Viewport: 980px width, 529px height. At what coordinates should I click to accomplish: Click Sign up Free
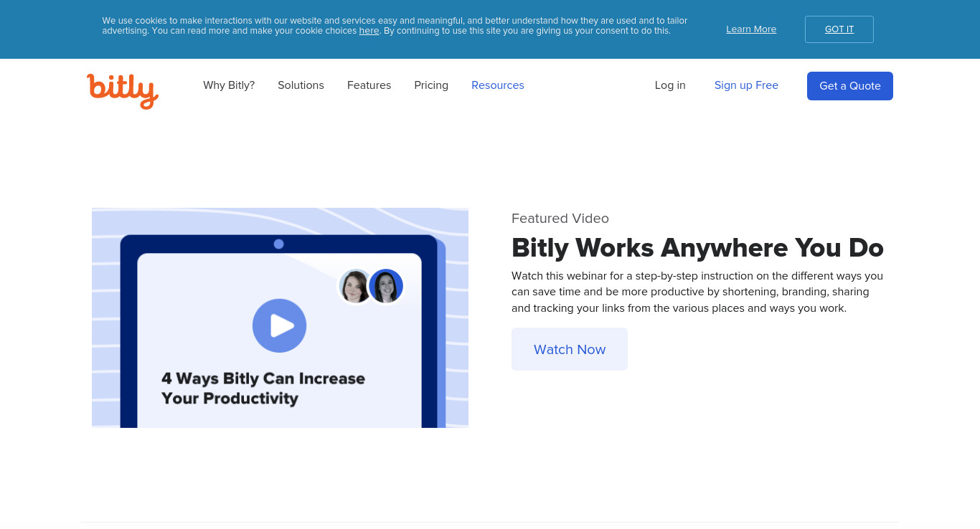pos(746,85)
